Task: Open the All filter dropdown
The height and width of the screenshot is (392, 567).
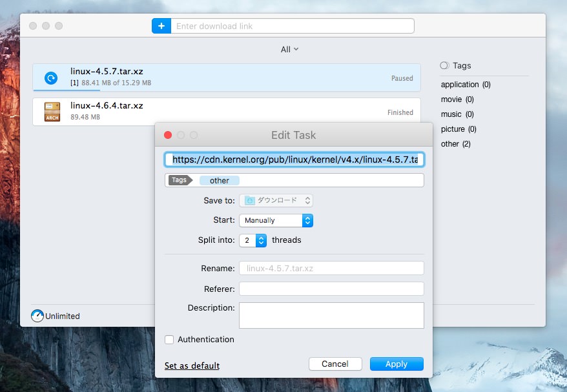Action: pyautogui.click(x=289, y=49)
